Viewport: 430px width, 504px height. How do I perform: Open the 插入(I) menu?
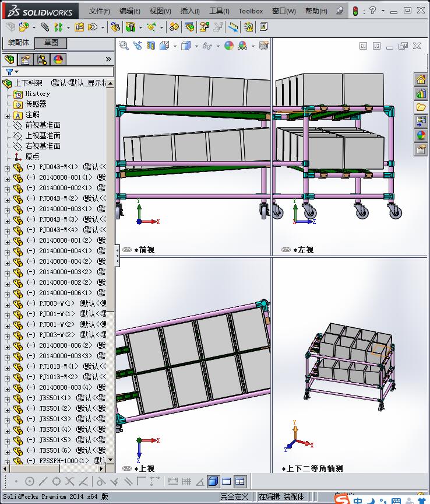point(190,11)
